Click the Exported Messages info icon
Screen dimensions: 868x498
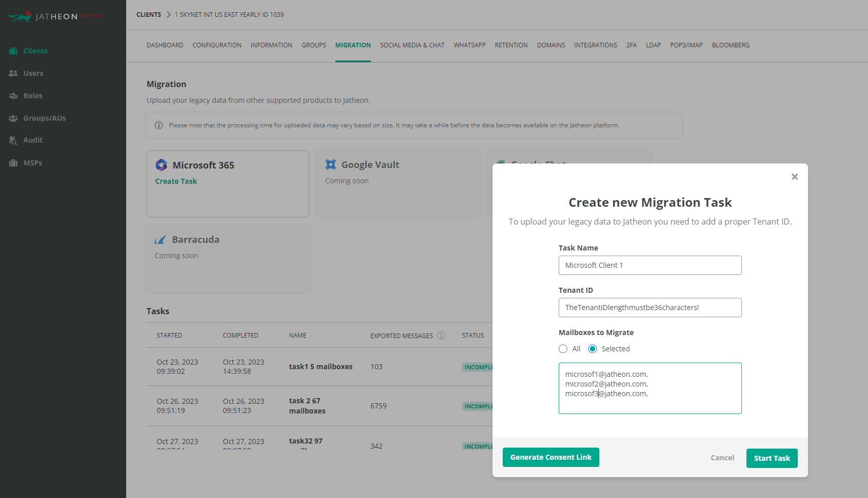click(x=441, y=336)
